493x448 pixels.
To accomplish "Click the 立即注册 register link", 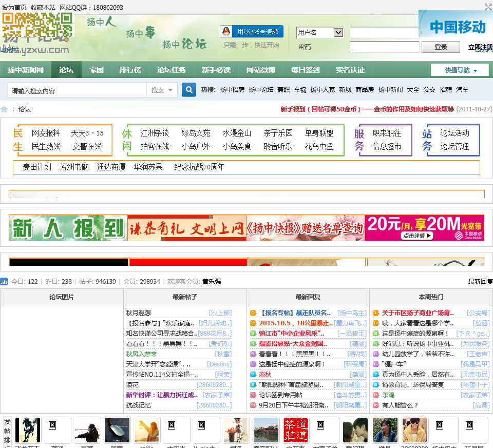I will pos(481,47).
